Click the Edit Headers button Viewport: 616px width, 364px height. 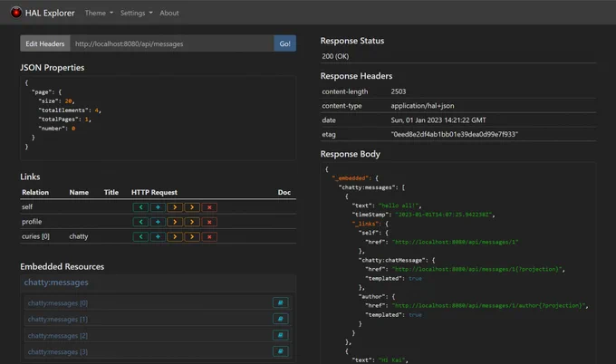[45, 43]
